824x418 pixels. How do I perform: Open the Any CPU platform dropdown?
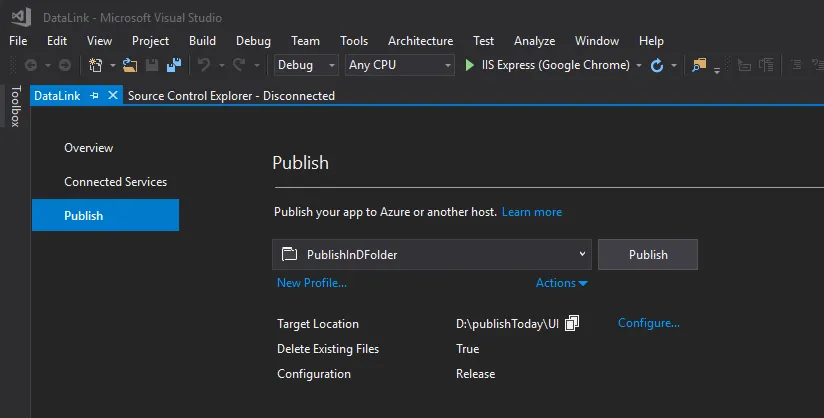click(x=399, y=65)
